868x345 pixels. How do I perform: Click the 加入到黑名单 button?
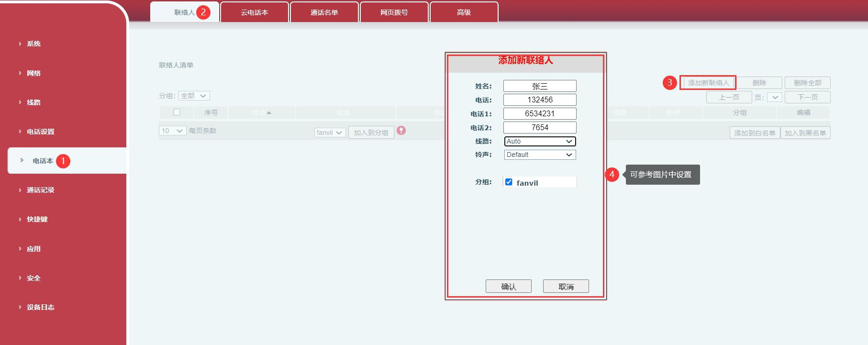click(x=805, y=133)
